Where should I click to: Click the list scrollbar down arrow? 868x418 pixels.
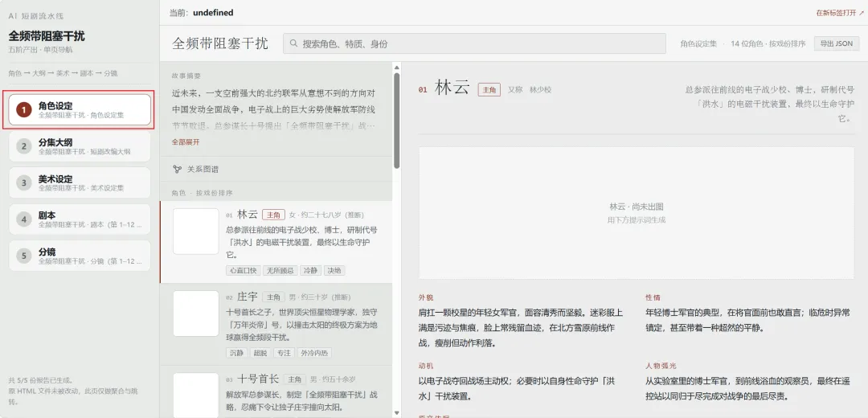[x=396, y=413]
